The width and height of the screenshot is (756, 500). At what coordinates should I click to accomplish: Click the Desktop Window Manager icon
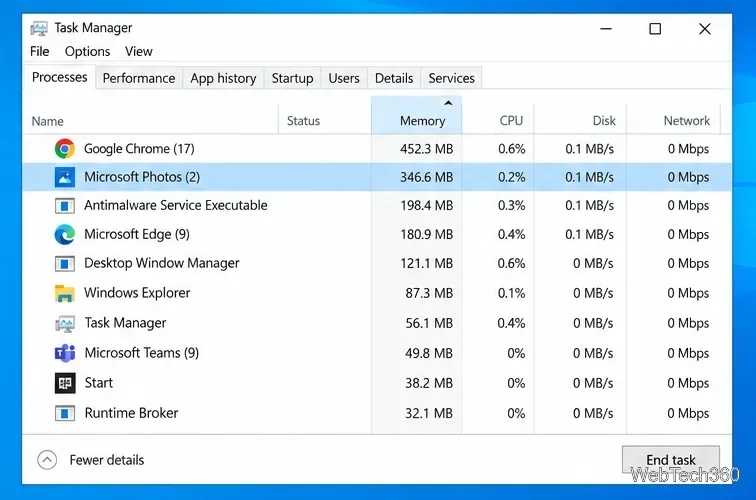tap(65, 263)
